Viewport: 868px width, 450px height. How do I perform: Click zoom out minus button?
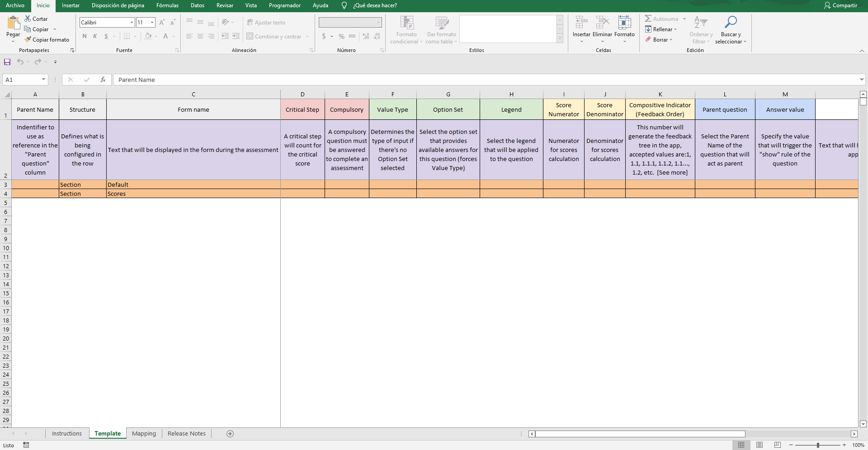(791, 445)
